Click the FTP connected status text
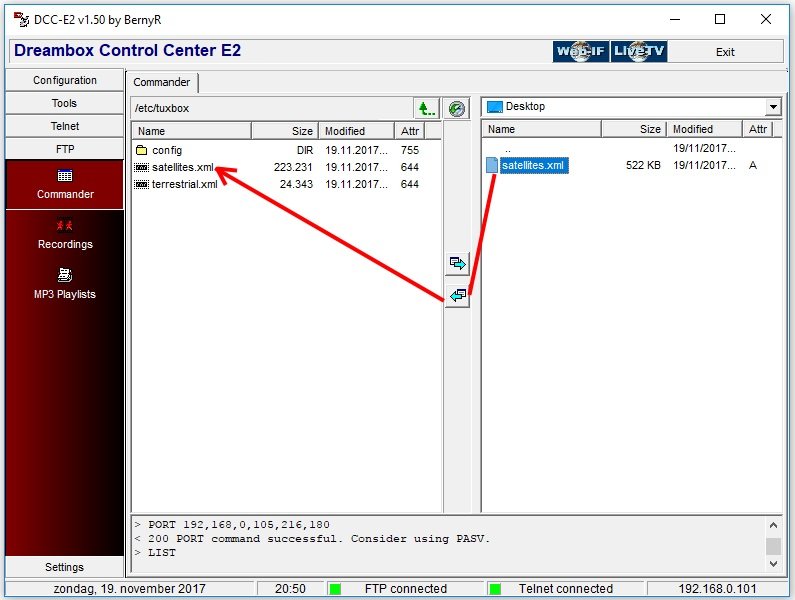Screen dimensions: 795x600 coord(406,589)
